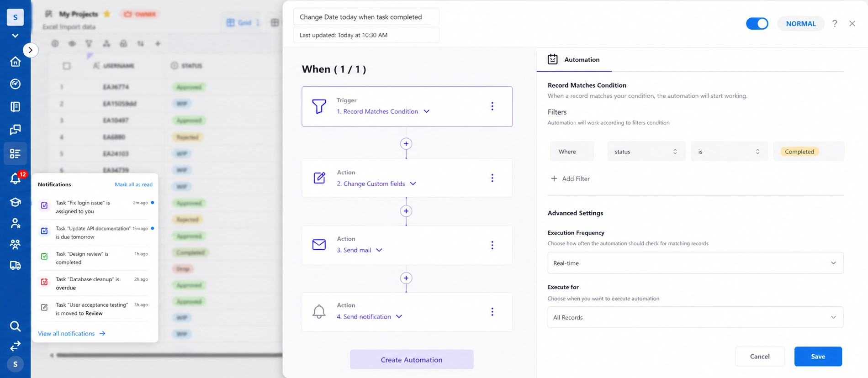Image resolution: width=868 pixels, height=378 pixels.
Task: Click the Create Automation button
Action: tap(412, 360)
